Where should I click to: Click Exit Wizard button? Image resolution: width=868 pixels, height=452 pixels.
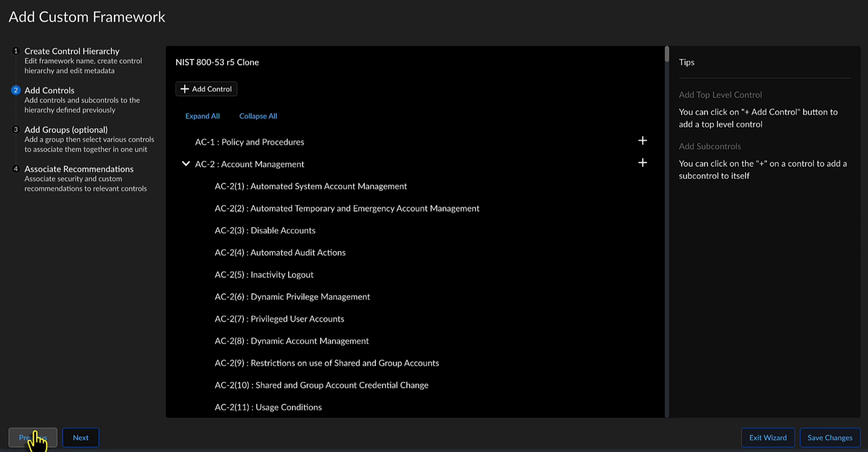[767, 438]
